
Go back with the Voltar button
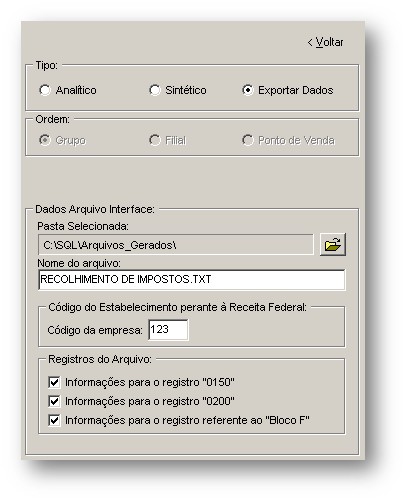(325, 42)
